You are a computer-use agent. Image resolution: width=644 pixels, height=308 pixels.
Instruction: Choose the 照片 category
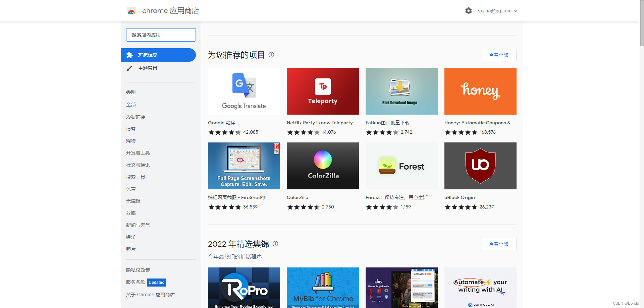pos(131,249)
